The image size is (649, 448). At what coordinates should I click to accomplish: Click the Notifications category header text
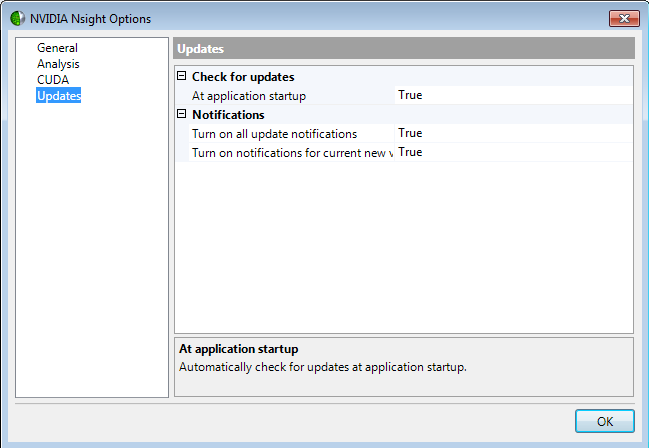[x=227, y=115]
